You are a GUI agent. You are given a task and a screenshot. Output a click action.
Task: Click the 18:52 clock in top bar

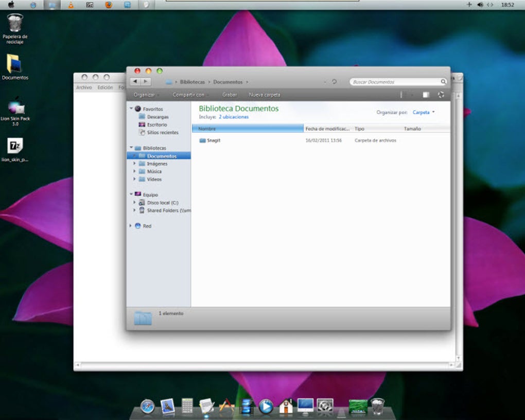507,5
